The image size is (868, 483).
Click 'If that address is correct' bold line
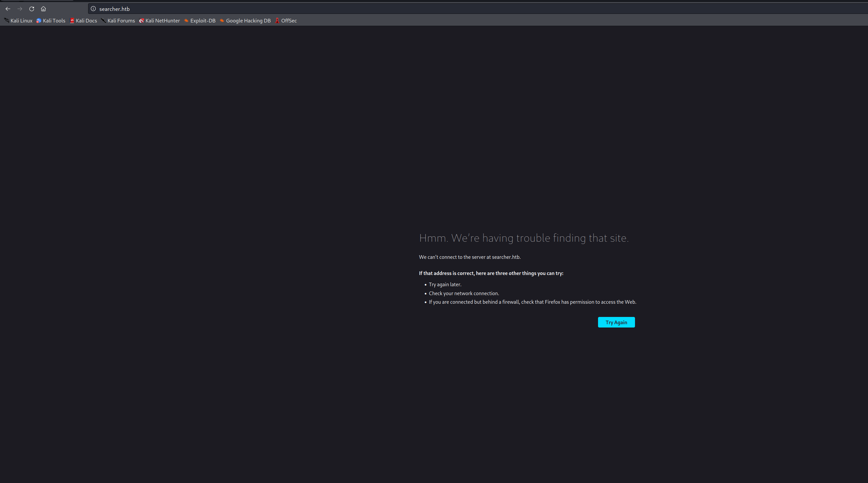click(x=491, y=273)
